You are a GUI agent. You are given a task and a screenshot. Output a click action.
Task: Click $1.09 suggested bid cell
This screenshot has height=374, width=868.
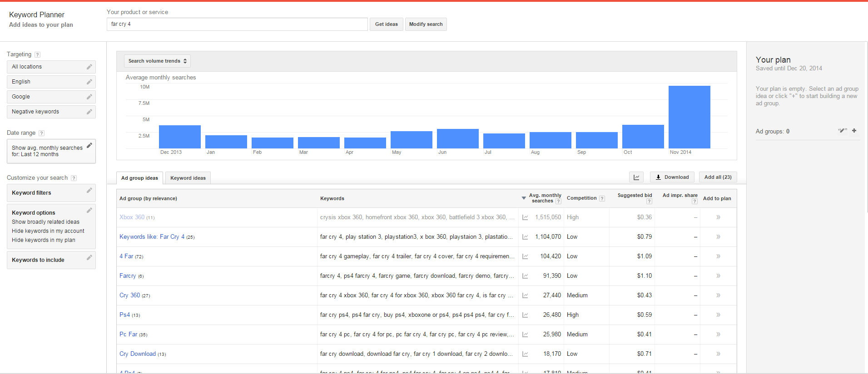point(644,256)
